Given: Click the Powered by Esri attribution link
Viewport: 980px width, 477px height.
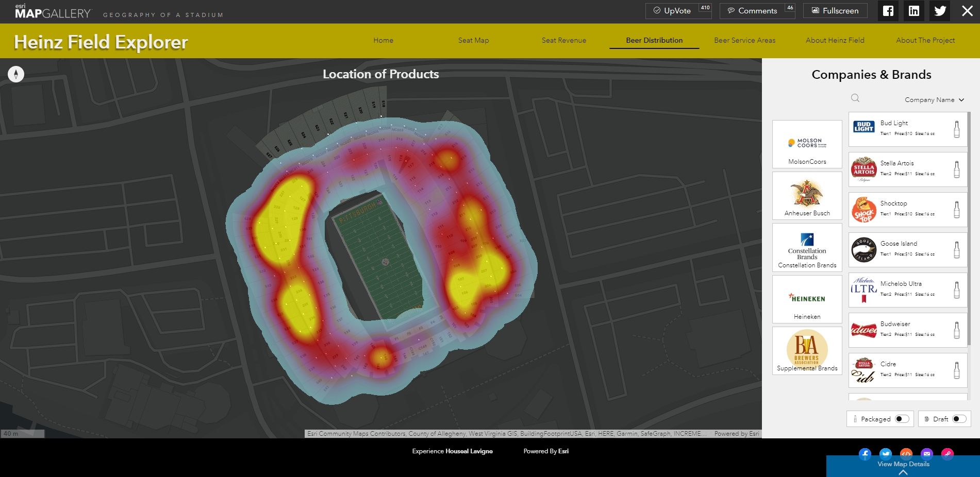Looking at the screenshot, I should click(x=737, y=434).
